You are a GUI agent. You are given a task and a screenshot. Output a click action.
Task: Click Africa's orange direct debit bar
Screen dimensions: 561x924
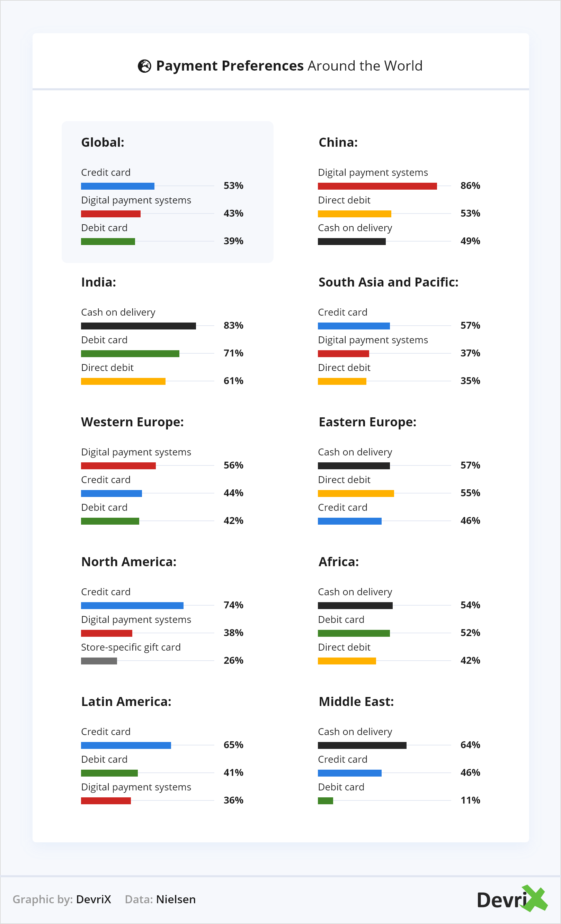coord(347,661)
